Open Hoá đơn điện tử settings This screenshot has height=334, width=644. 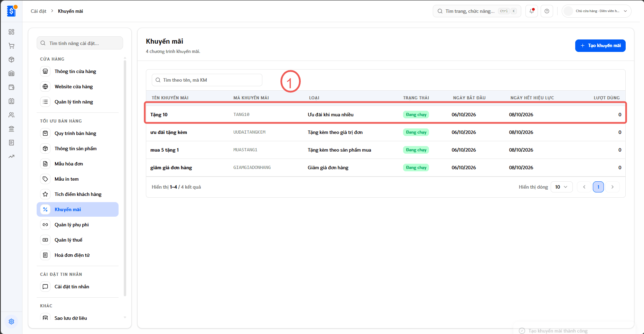77,255
